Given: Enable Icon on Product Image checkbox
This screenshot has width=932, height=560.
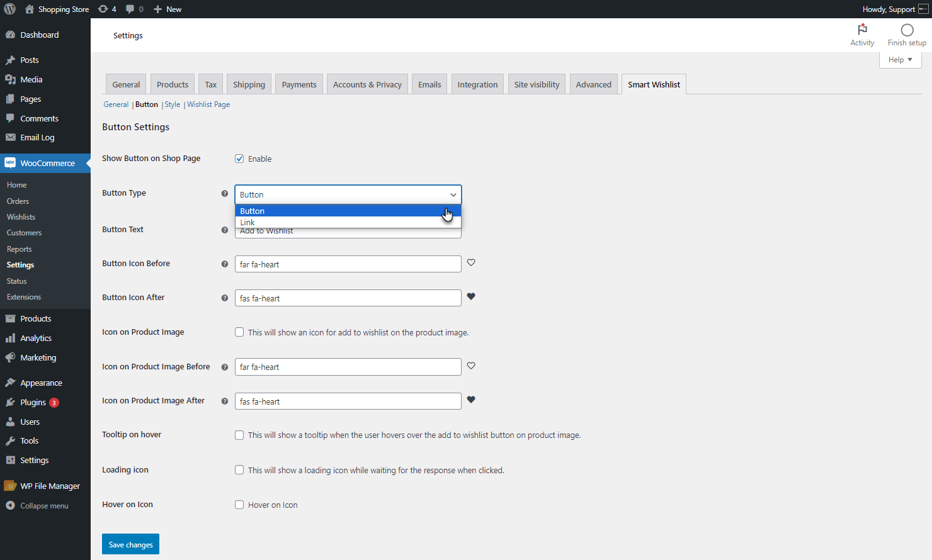Looking at the screenshot, I should click(239, 332).
